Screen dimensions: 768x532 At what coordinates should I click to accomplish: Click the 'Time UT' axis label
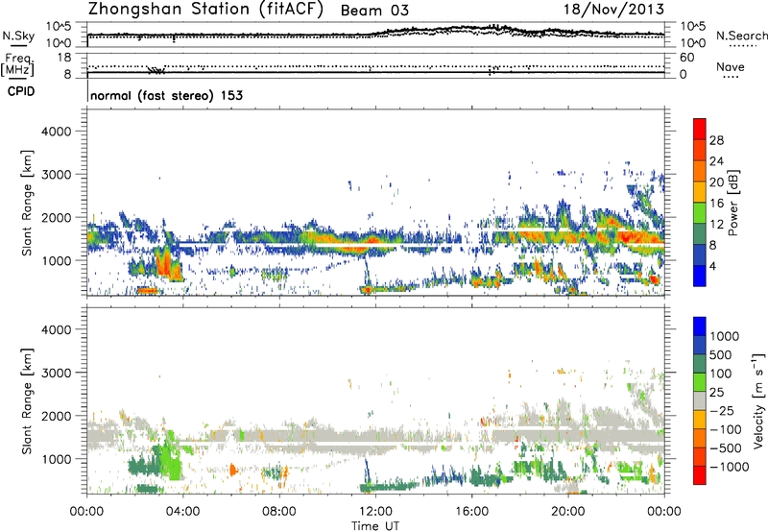click(375, 525)
